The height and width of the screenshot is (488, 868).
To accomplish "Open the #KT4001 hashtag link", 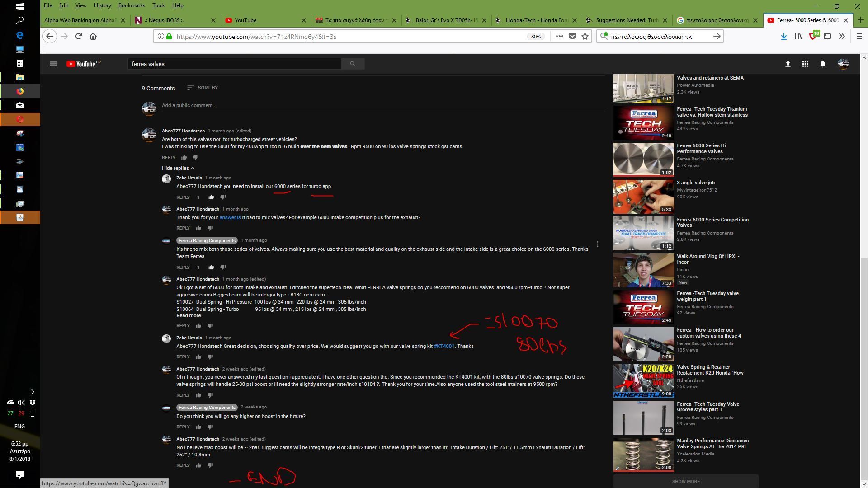I will pos(444,347).
